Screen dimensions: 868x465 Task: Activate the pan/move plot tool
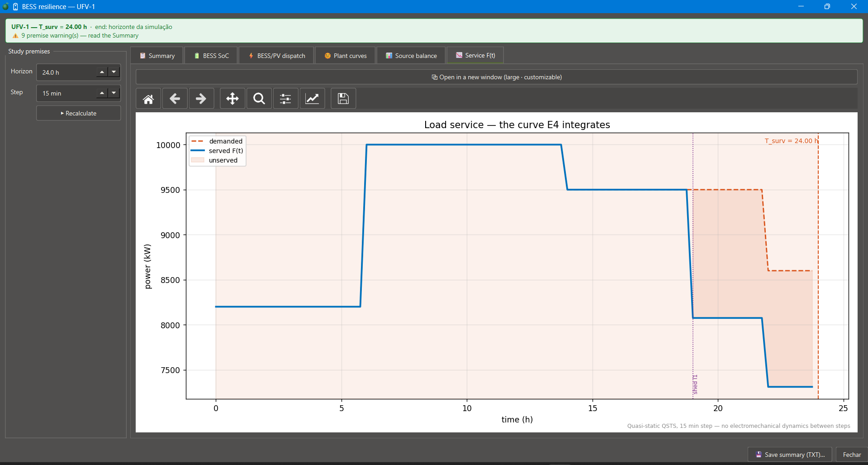pyautogui.click(x=232, y=99)
